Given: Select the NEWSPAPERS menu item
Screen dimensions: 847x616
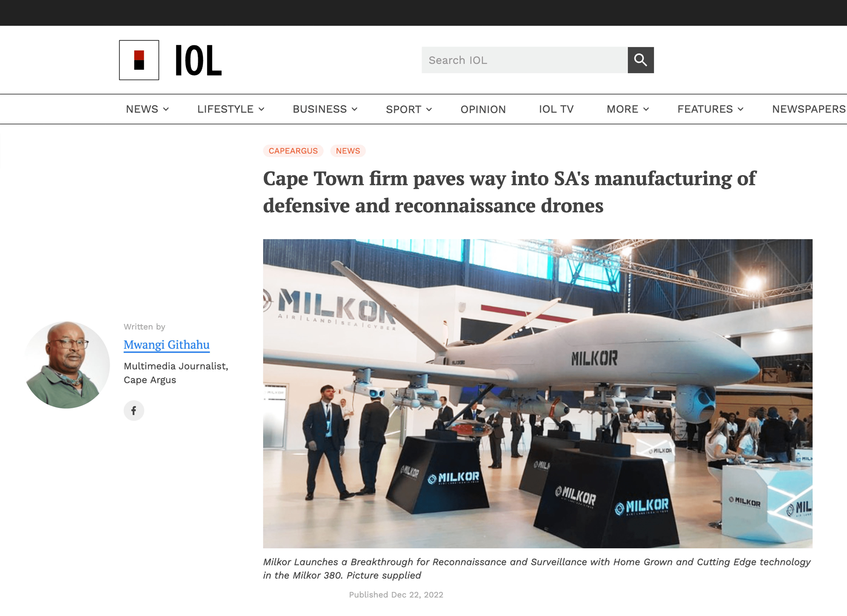Looking at the screenshot, I should [x=809, y=109].
